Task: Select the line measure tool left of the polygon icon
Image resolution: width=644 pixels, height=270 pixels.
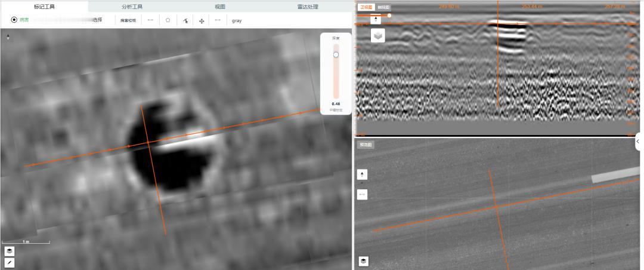Action: pyautogui.click(x=150, y=20)
